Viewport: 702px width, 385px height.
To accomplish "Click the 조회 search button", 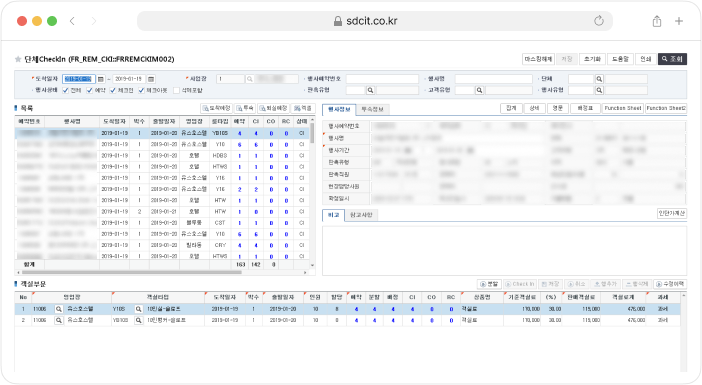I will point(672,59).
